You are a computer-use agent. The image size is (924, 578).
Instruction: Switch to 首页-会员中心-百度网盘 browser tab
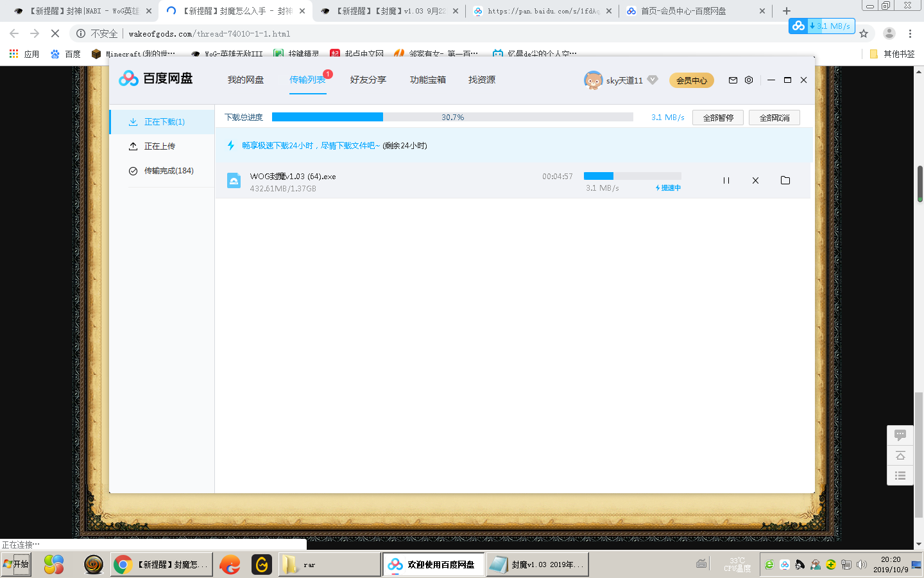tap(696, 11)
